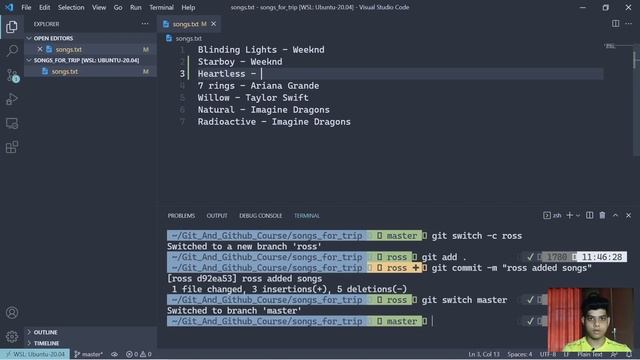
Task: Open the Help menu
Action: [188, 7]
